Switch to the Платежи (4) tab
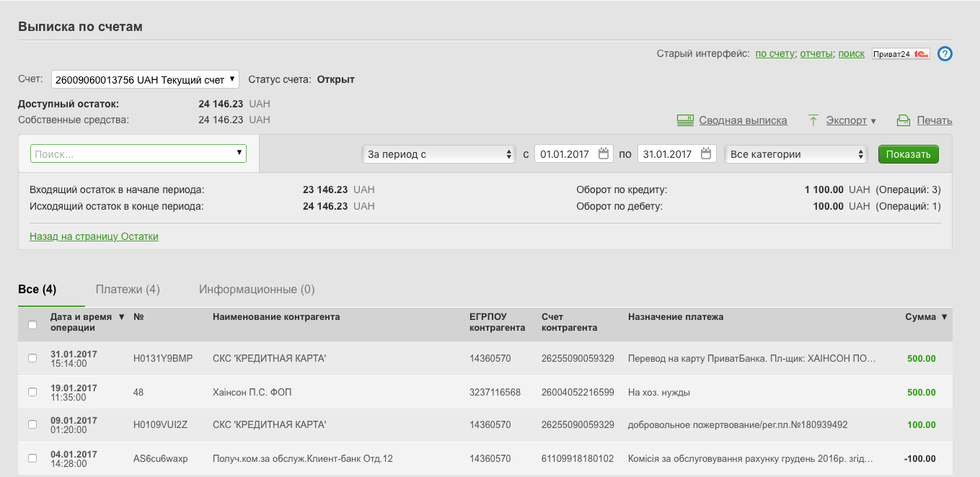The height and width of the screenshot is (477, 980). [x=128, y=290]
